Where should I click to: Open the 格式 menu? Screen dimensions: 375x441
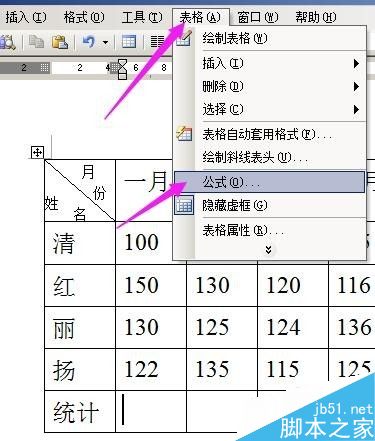coord(84,17)
